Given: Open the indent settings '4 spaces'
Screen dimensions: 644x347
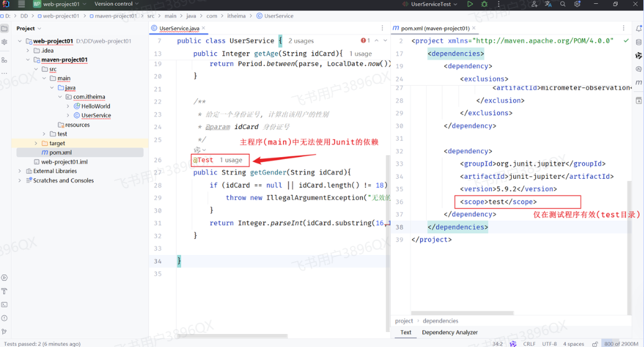Looking at the screenshot, I should 573,344.
